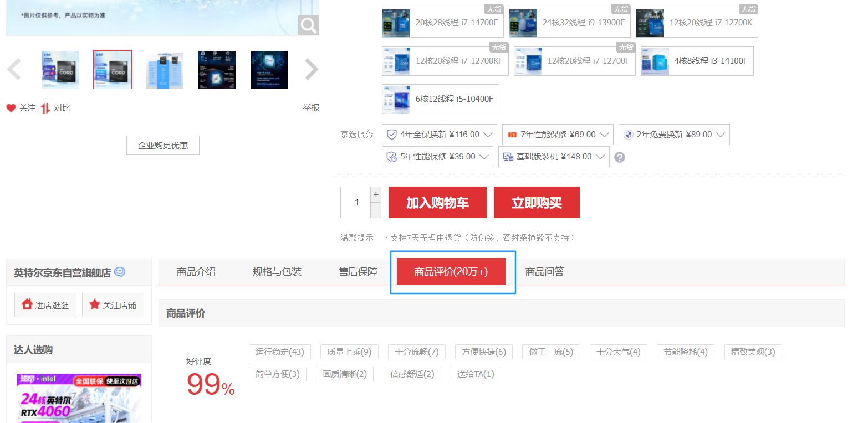Expand the 4年全保换新 ¥116.00 service dropdown
The image size is (868, 423).
pyautogui.click(x=440, y=135)
